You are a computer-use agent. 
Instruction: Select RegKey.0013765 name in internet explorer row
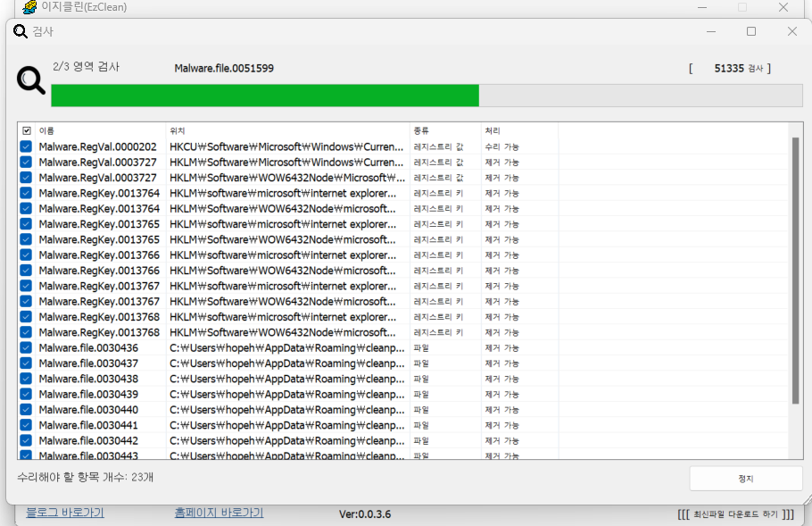click(99, 224)
